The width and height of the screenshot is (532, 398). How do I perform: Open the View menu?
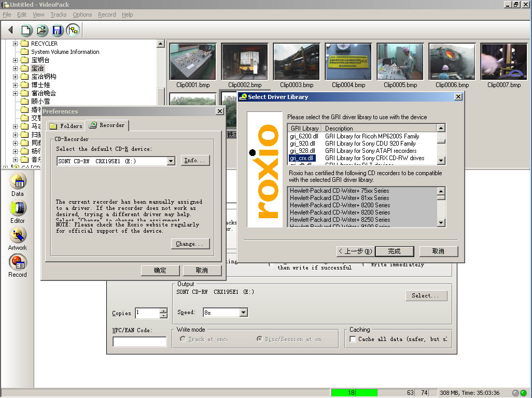(x=38, y=15)
